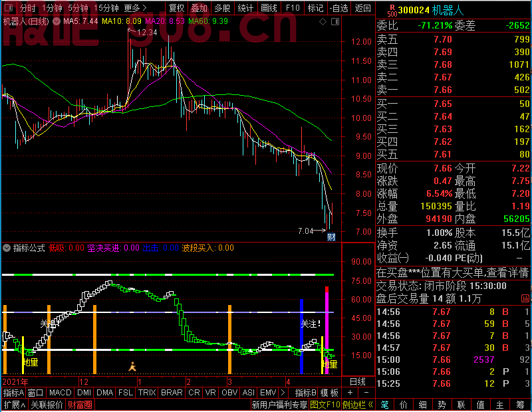The image size is (532, 412).
Task: Click the 财 marker on the chart
Action: click(x=331, y=237)
